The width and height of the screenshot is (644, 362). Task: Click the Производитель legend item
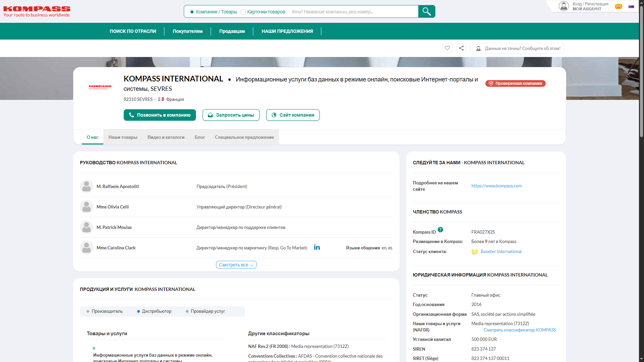point(105,311)
